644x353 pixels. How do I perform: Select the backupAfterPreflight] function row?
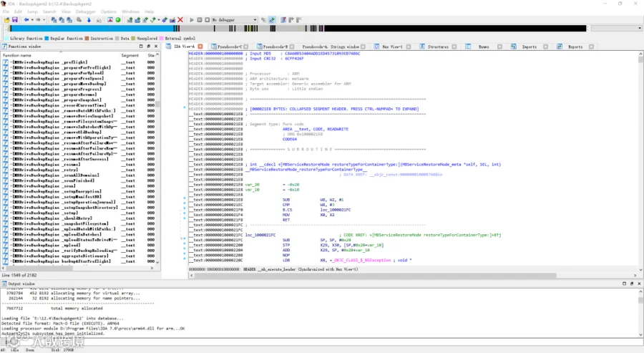pyautogui.click(x=79, y=261)
